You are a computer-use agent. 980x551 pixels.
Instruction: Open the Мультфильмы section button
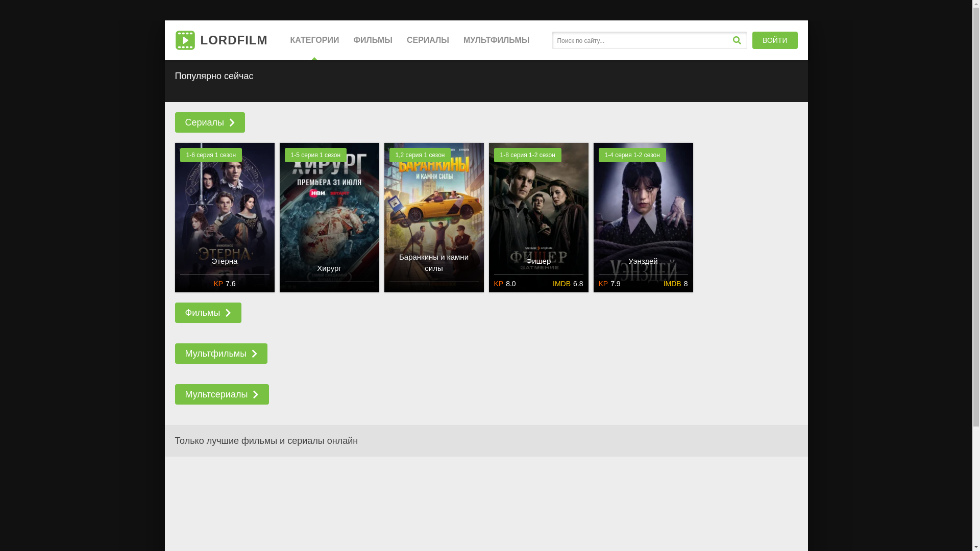coord(221,354)
